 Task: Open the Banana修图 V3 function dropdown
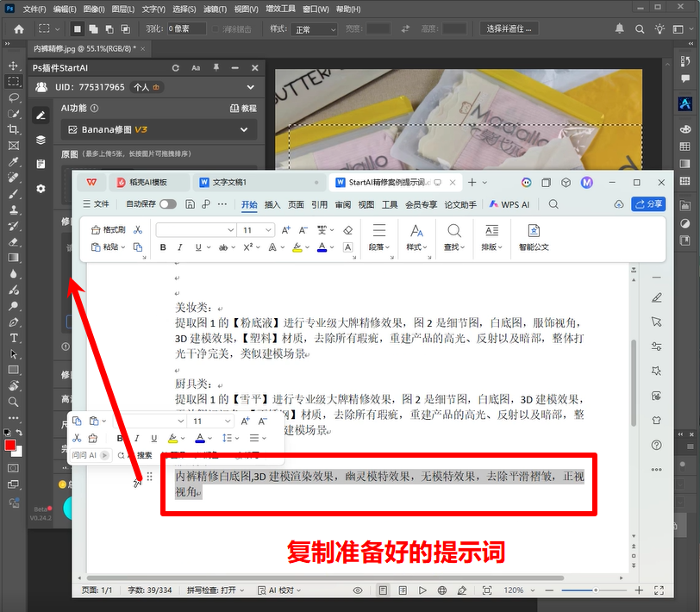[159, 129]
